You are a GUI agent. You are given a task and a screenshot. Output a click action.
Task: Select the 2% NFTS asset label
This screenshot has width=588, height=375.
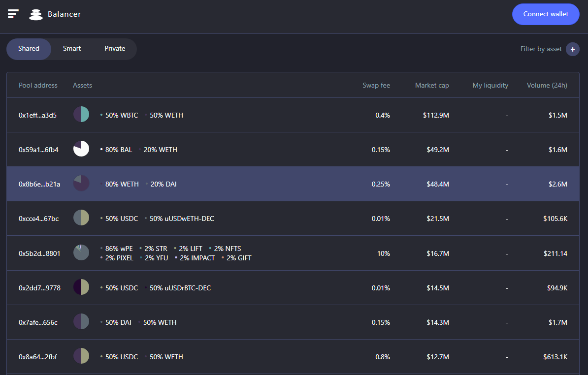click(228, 249)
